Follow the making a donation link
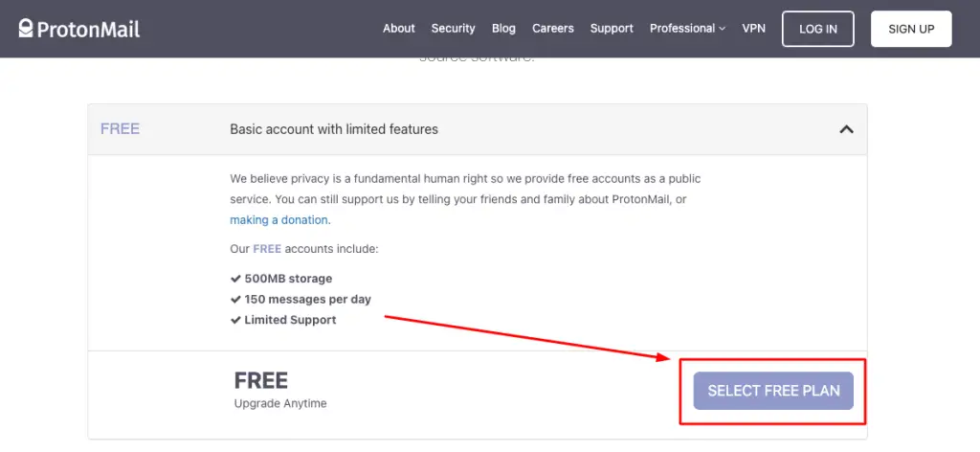Viewport: 980px width, 452px height. pyautogui.click(x=278, y=220)
